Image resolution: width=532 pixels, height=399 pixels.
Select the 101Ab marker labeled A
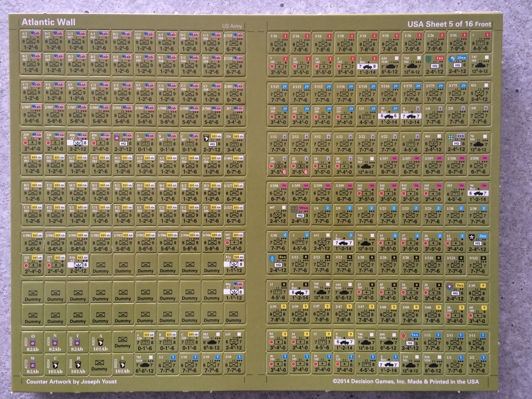(100, 342)
